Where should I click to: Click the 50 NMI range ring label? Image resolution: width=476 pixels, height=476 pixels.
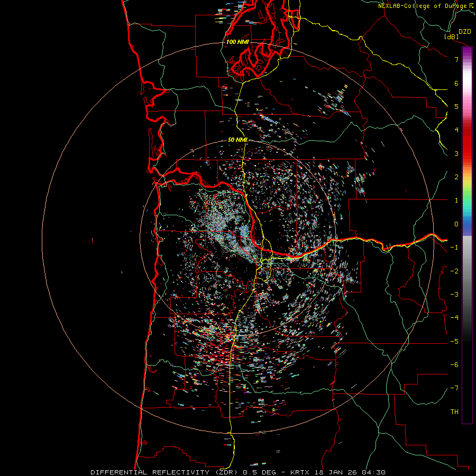tap(237, 140)
